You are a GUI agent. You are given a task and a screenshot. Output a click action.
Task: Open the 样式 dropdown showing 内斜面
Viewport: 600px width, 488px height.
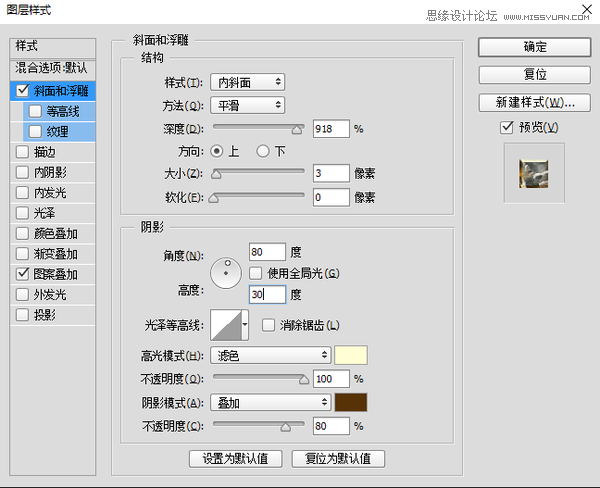(x=248, y=82)
